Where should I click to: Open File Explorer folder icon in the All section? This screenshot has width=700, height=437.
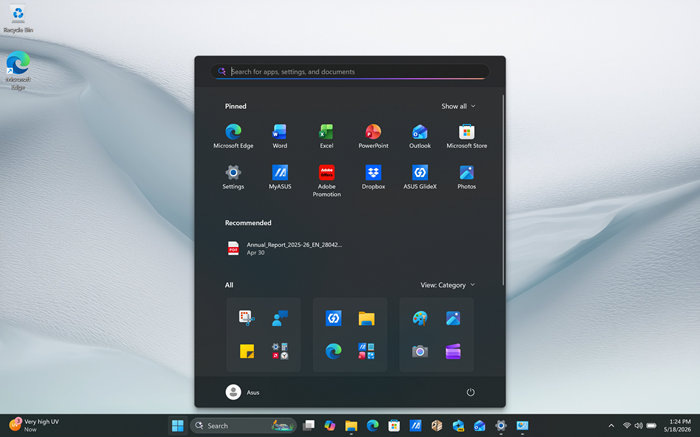coord(367,318)
